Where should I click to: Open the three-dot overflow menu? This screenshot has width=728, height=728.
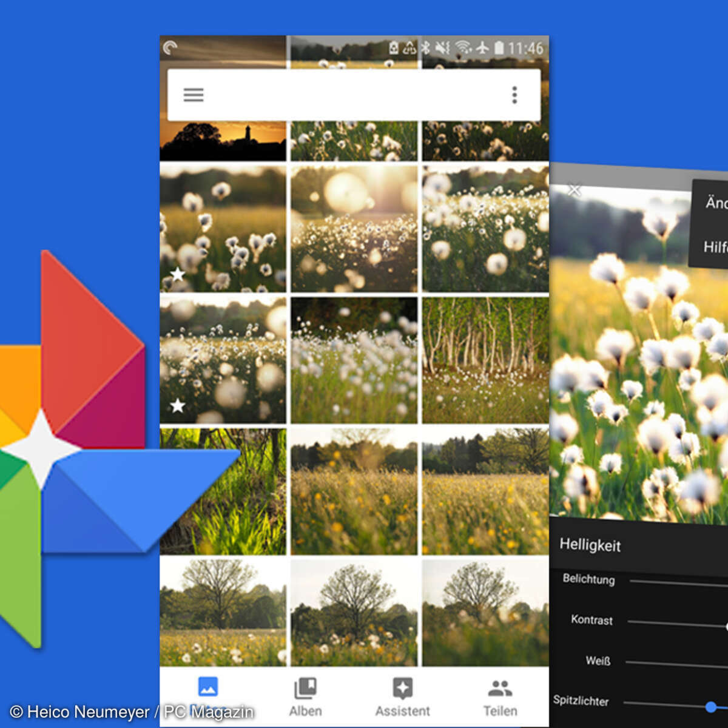[x=514, y=95]
